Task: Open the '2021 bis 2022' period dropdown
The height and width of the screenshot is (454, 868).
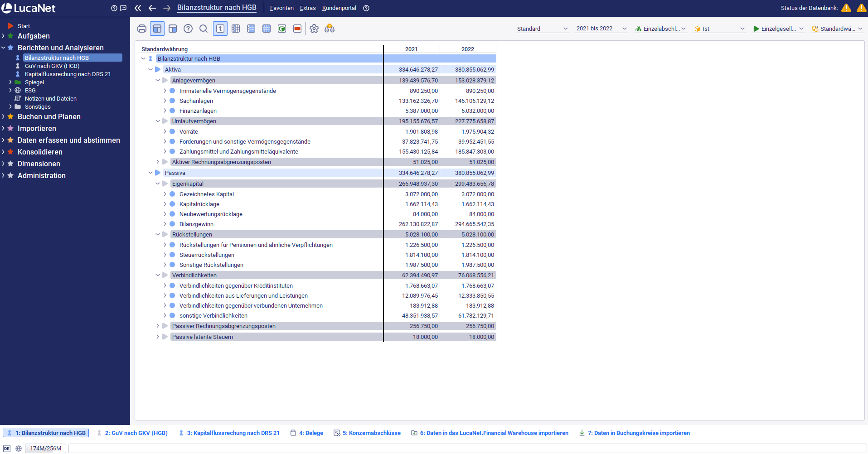Action: pos(601,29)
